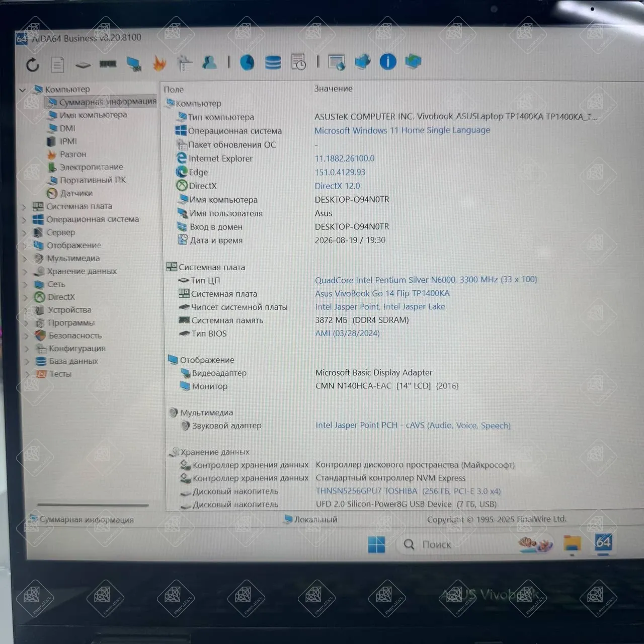644x644 pixels.
Task: Expand the DirectX tree node
Action: [26, 297]
